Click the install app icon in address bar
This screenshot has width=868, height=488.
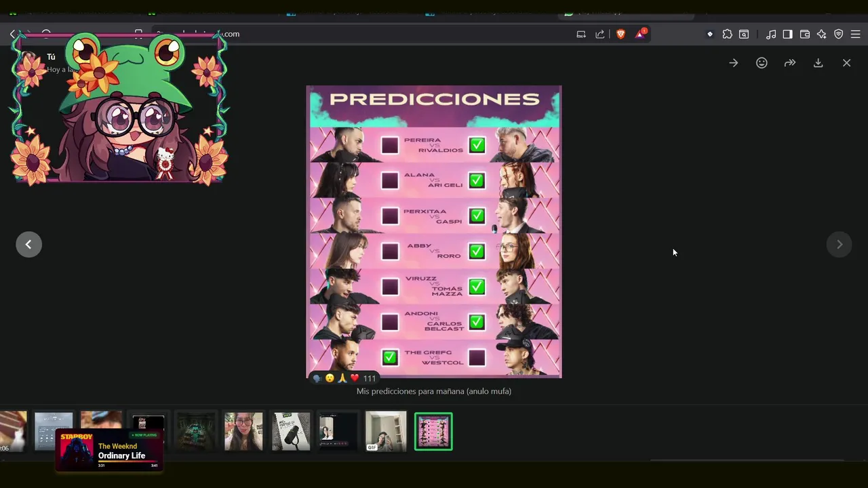point(581,34)
